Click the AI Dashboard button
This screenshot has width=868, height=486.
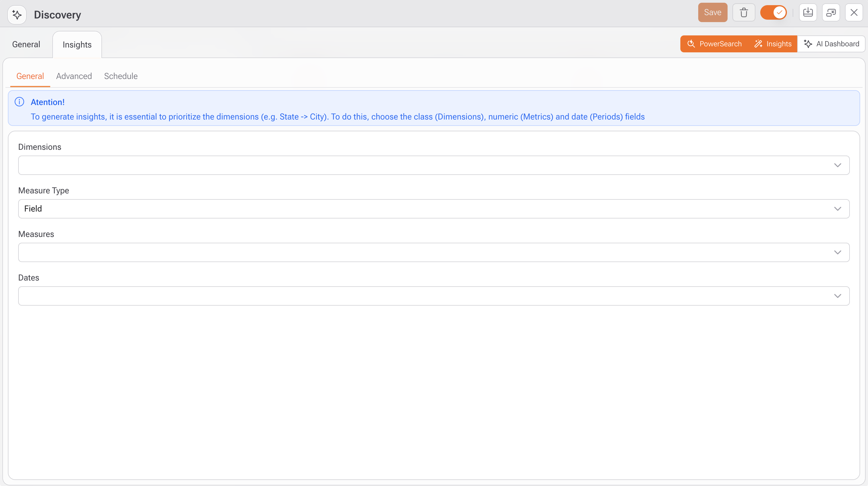tap(831, 44)
